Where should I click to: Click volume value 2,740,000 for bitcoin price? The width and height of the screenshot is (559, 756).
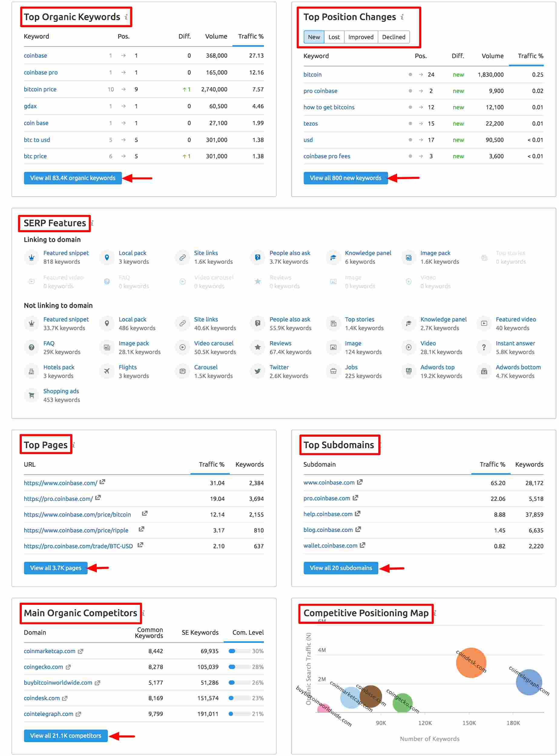pyautogui.click(x=214, y=89)
